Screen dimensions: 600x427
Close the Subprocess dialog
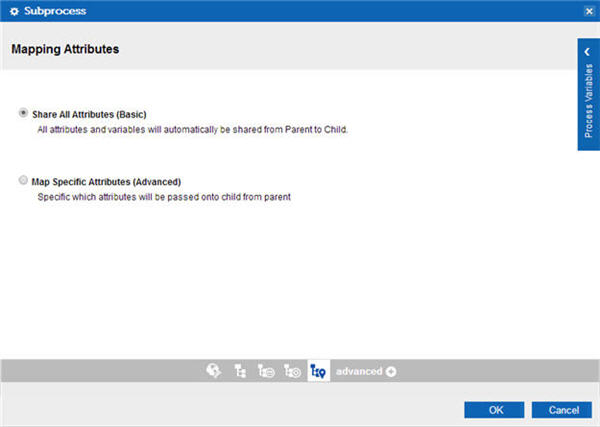589,11
